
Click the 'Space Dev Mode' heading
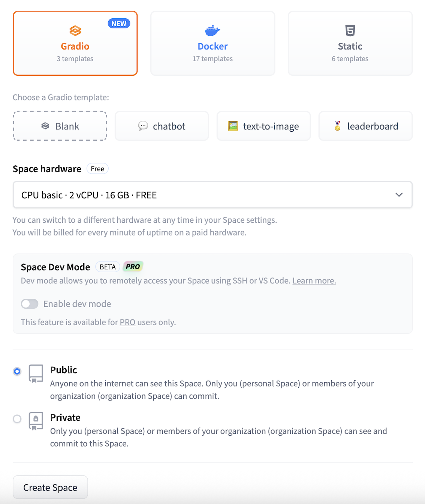(55, 267)
